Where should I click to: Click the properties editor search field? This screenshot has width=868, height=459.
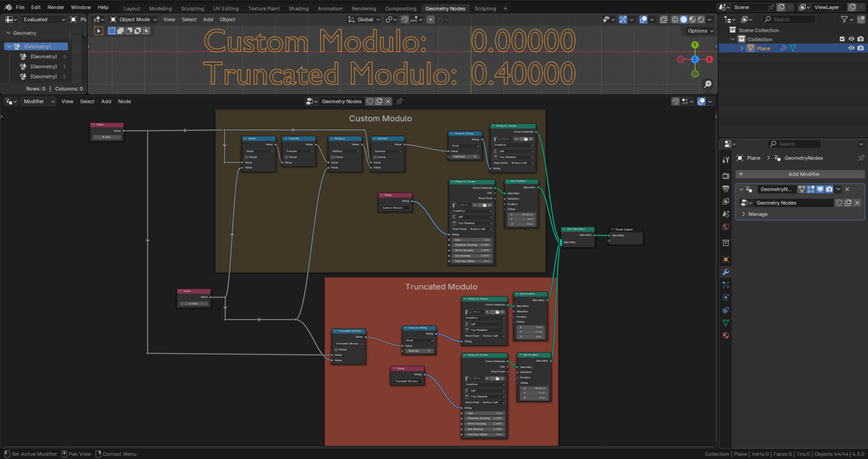pos(793,144)
